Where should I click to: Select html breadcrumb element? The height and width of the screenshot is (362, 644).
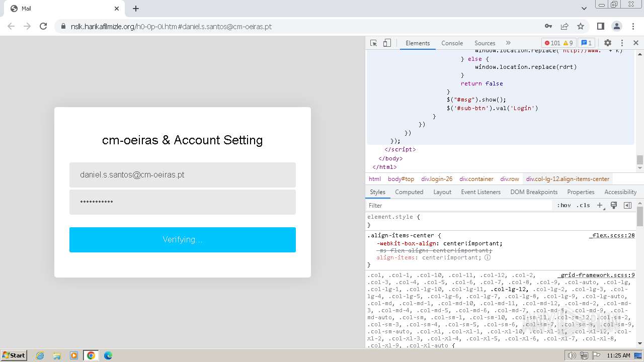(x=375, y=179)
